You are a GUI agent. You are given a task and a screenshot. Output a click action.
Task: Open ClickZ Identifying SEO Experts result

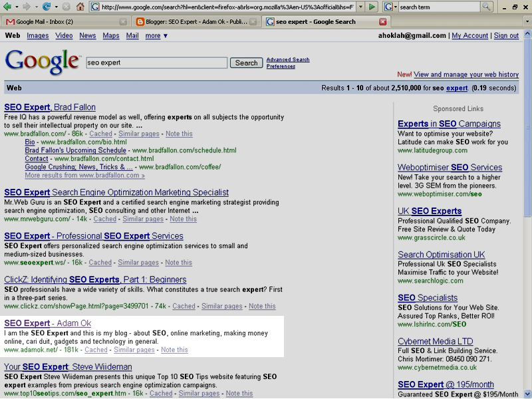tap(95, 279)
